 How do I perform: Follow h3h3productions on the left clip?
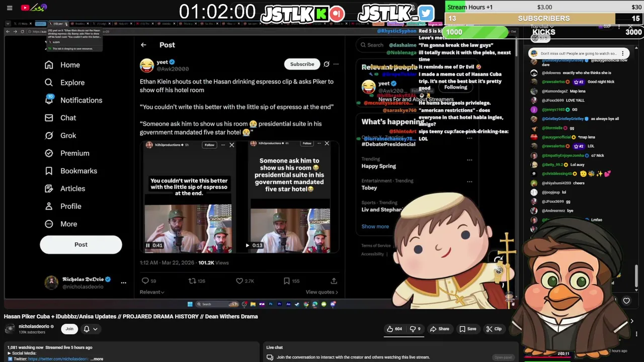pos(209,145)
